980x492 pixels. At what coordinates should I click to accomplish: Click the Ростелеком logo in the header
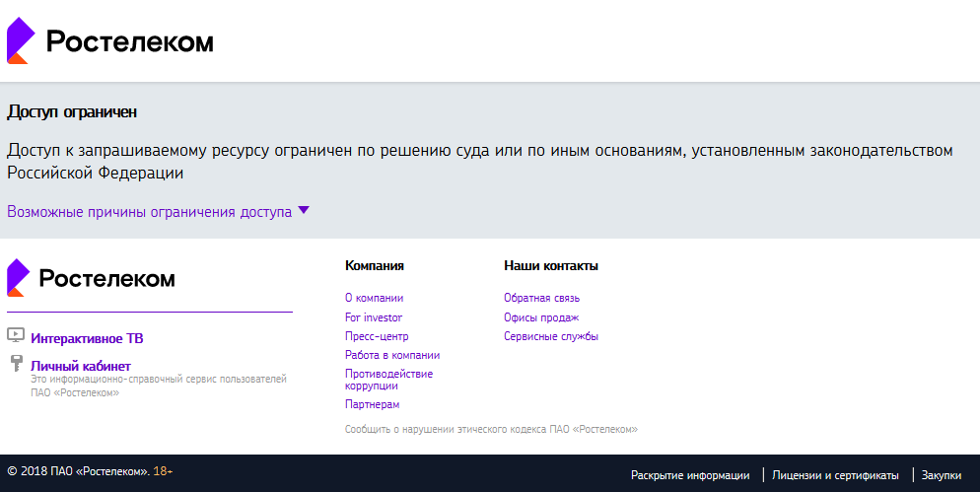coord(110,40)
